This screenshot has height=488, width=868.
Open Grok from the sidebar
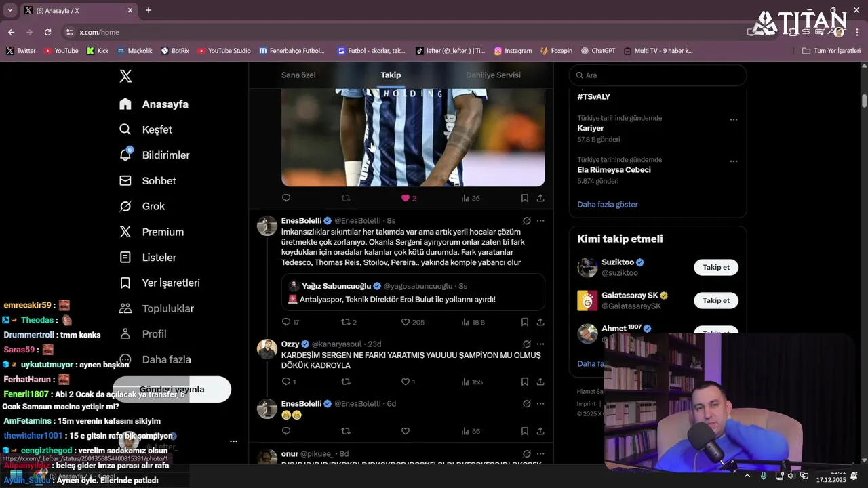pos(142,206)
